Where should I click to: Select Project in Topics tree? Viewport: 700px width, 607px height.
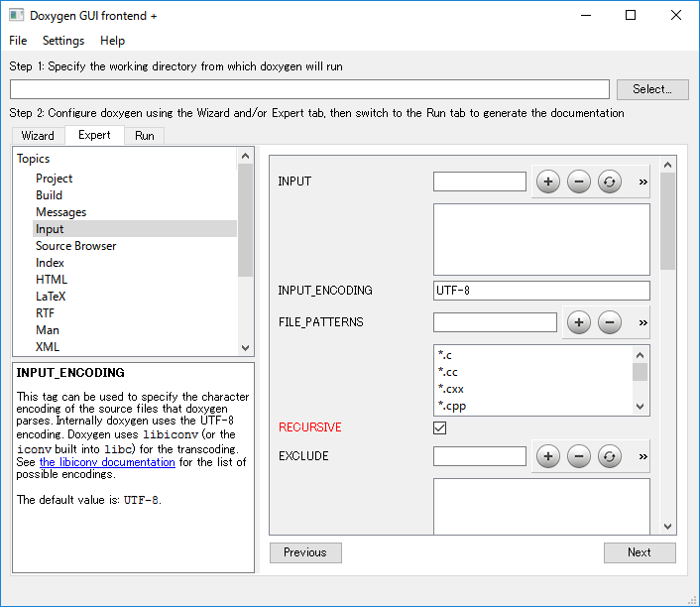[x=54, y=179]
